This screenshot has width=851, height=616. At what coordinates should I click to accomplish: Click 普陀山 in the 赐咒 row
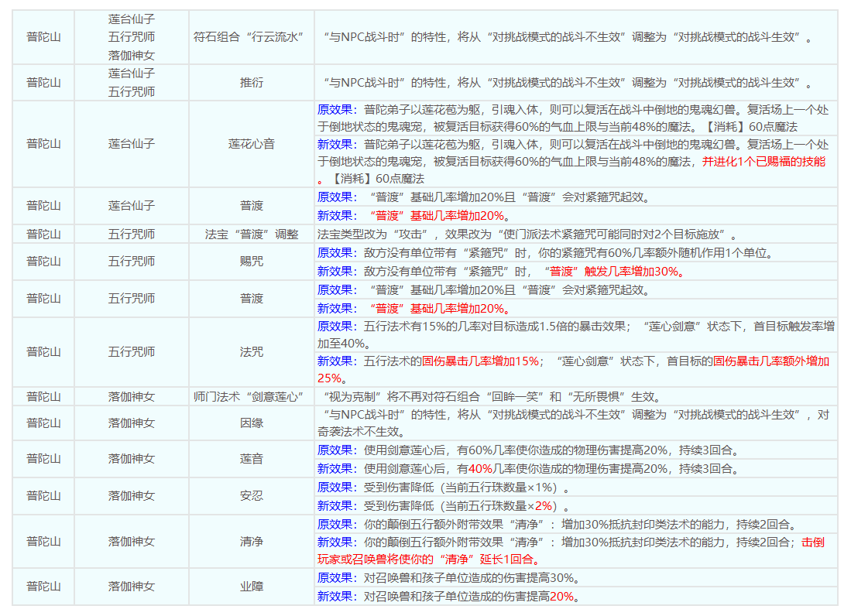pyautogui.click(x=43, y=262)
